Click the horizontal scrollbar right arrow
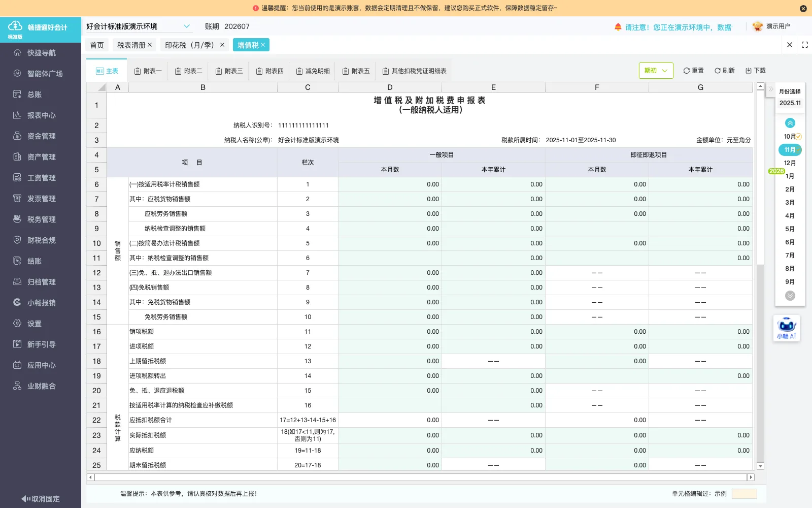This screenshot has height=508, width=812. (751, 478)
